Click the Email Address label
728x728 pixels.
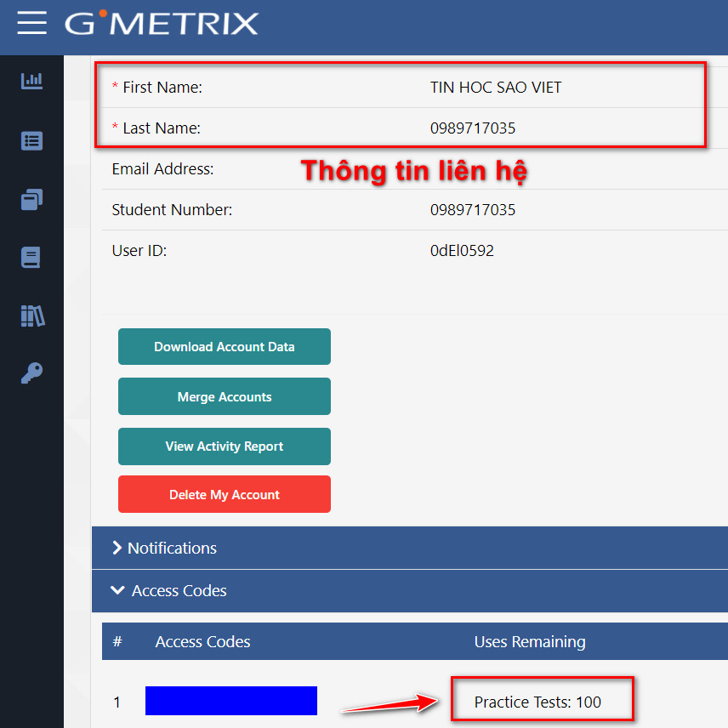coord(162,169)
